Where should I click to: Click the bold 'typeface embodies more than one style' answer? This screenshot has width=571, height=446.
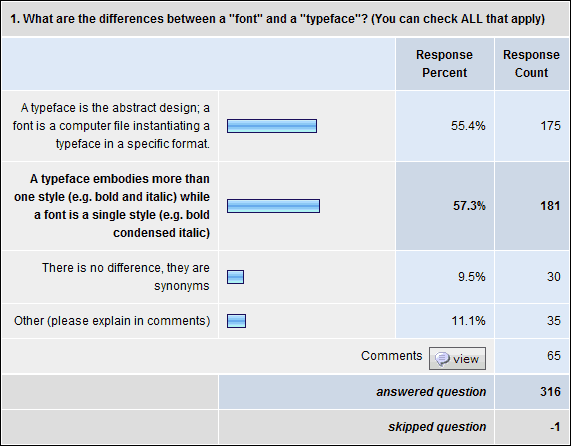pyautogui.click(x=112, y=206)
